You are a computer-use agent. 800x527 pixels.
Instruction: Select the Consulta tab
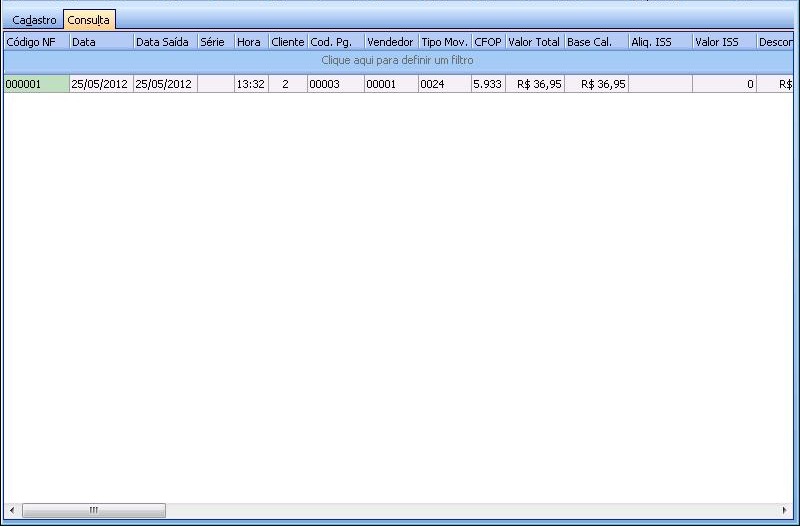pyautogui.click(x=89, y=20)
